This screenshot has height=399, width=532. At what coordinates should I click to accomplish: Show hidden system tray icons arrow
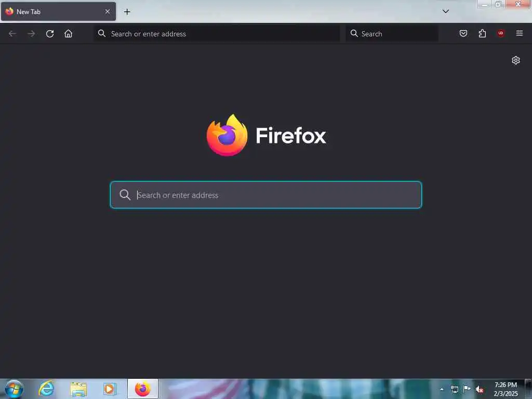(x=442, y=389)
